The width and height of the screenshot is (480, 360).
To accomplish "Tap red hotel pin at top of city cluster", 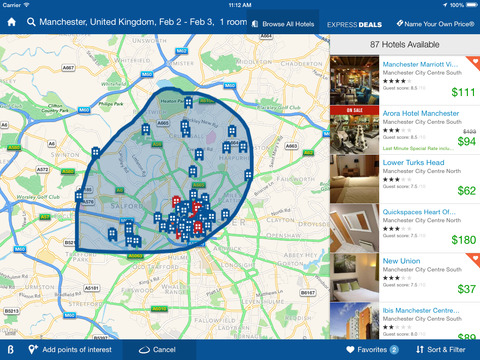I will coord(176,202).
